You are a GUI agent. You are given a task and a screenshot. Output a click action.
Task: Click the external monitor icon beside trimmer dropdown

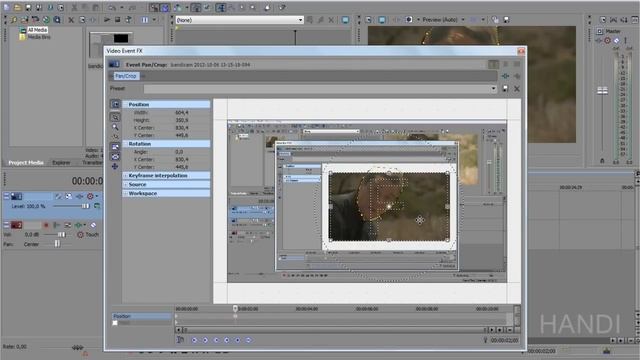click(x=345, y=20)
